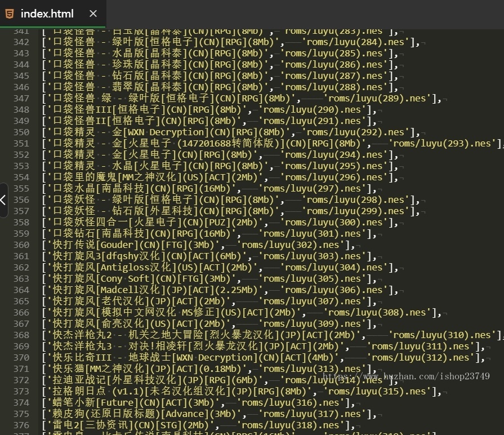The width and height of the screenshot is (504, 435).
Task: Click '(4Mb)' on line 370
Action: [320, 357]
